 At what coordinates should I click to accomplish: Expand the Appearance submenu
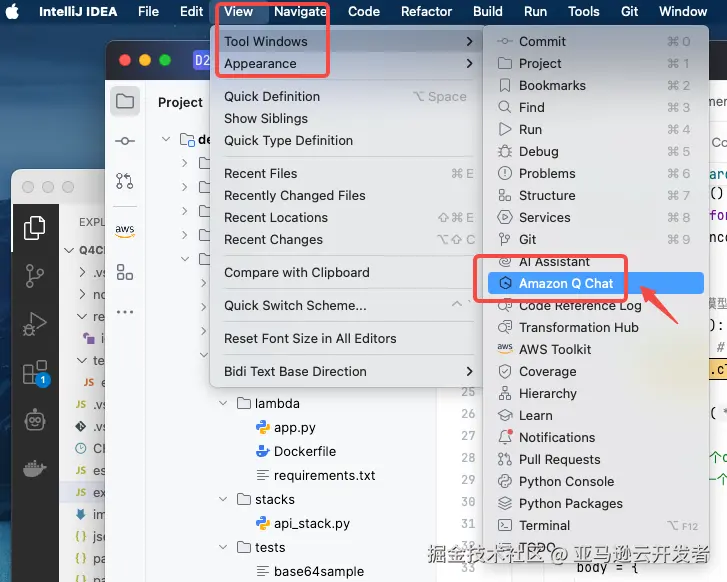348,64
